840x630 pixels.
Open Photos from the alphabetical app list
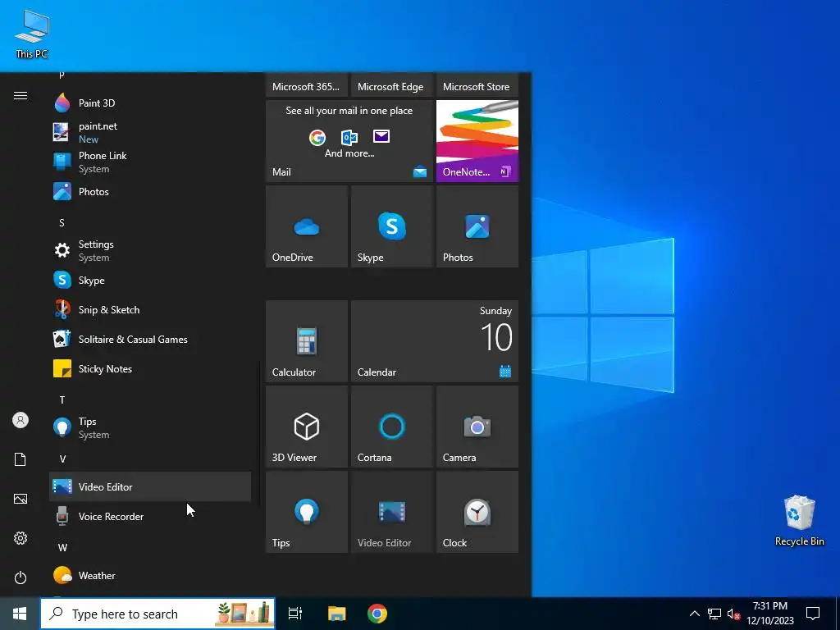(x=150, y=192)
